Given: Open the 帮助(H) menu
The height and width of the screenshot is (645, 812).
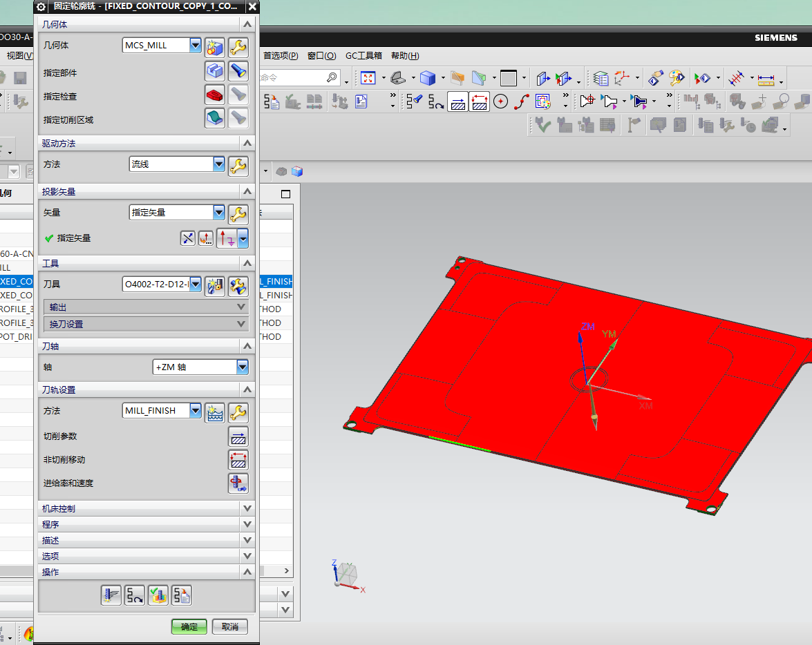Looking at the screenshot, I should (x=405, y=55).
